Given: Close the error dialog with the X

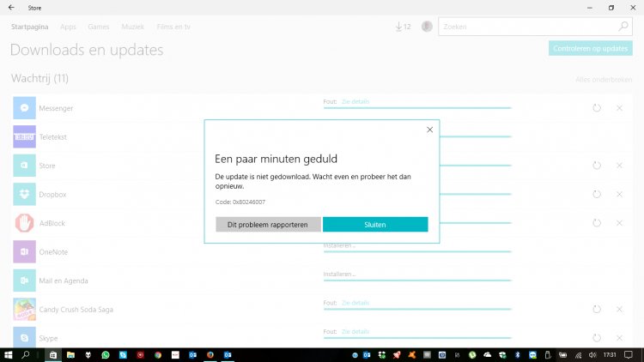Looking at the screenshot, I should click(x=429, y=130).
